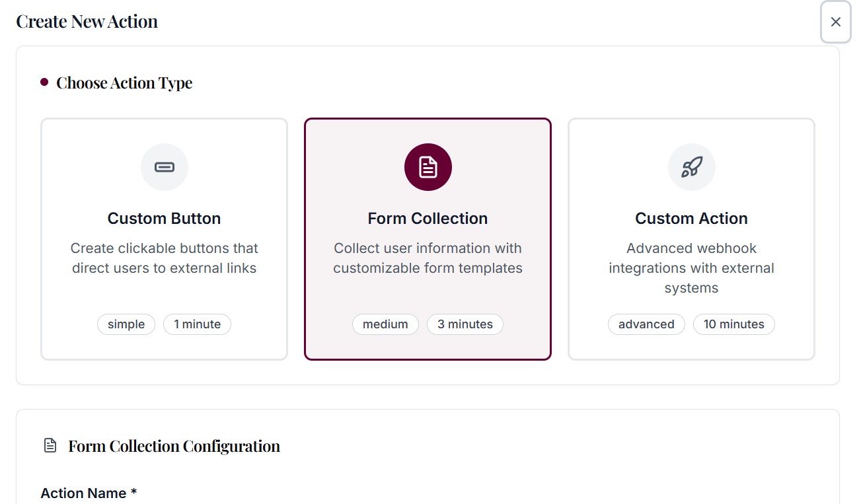Select the Custom Action action type
Screen dimensions: 859x504
[691, 238]
